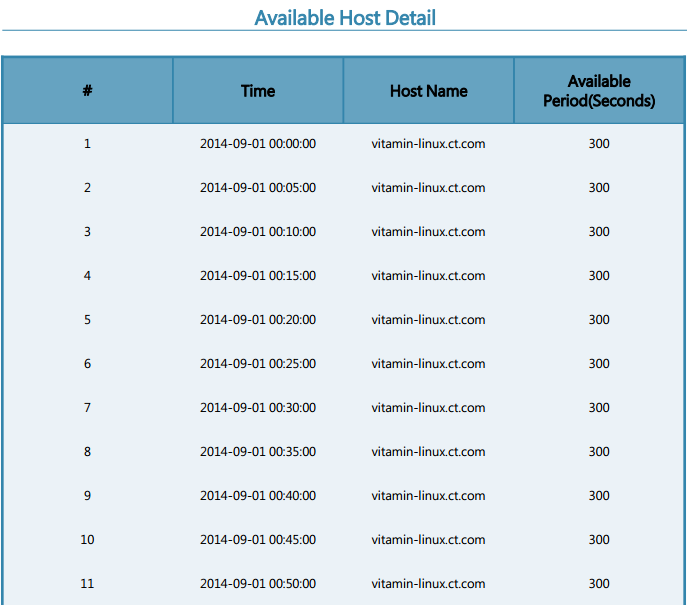Click the 300 value in row 6
Viewport: 687px width, 605px height.
click(599, 364)
